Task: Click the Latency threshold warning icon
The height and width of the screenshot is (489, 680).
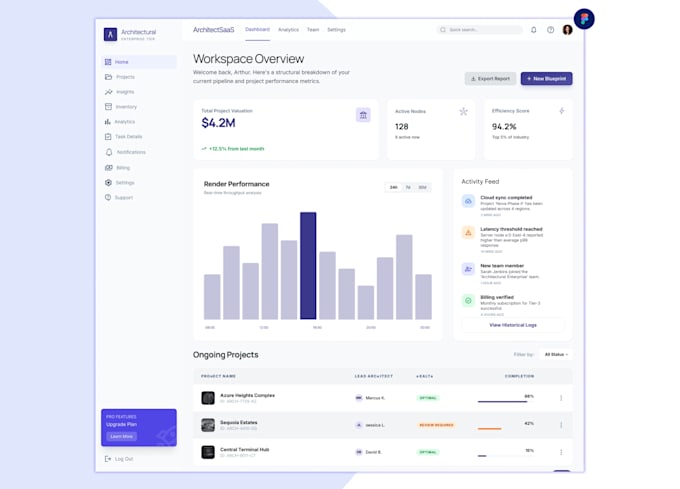Action: (x=468, y=233)
